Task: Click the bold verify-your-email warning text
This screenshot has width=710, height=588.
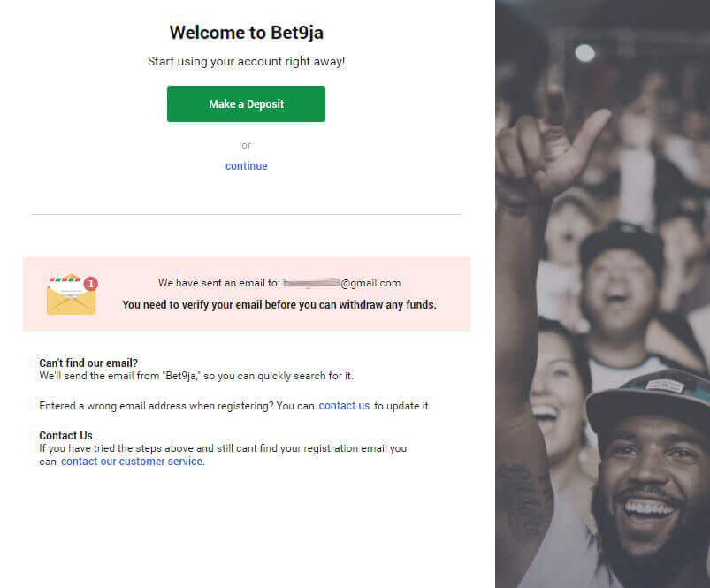Action: pos(279,305)
